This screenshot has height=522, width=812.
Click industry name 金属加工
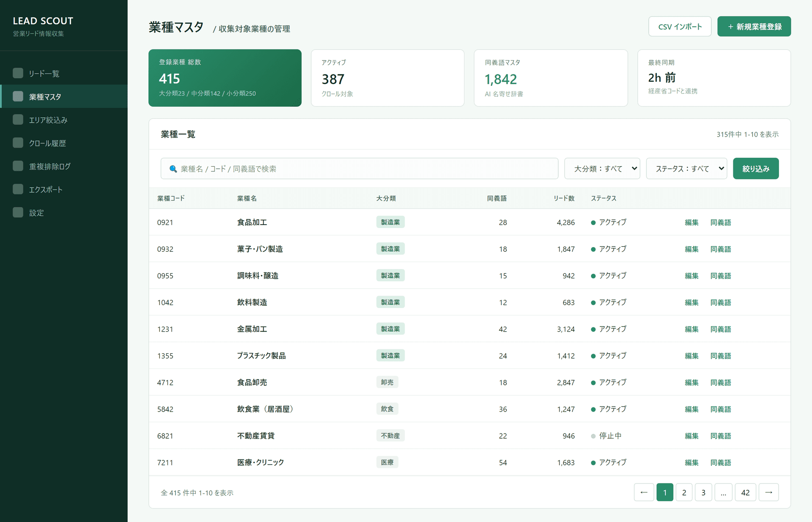[252, 329]
